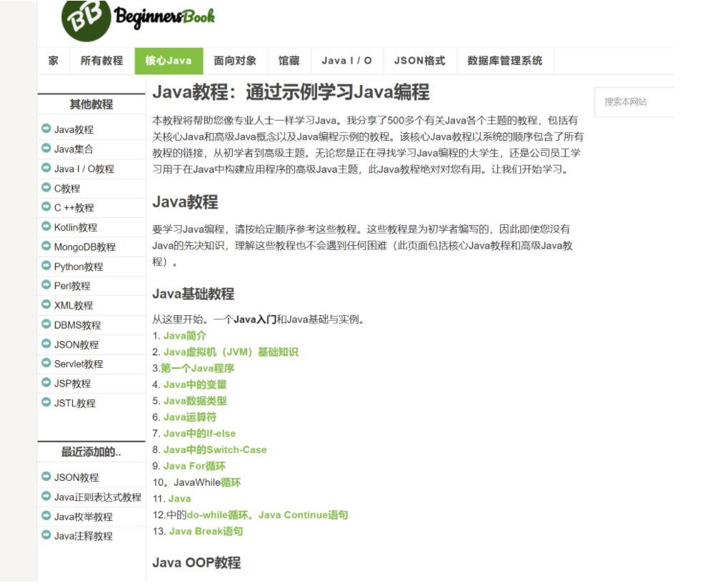Open Java教程 in the sidebar
Image resolution: width=702 pixels, height=588 pixels.
tap(74, 130)
